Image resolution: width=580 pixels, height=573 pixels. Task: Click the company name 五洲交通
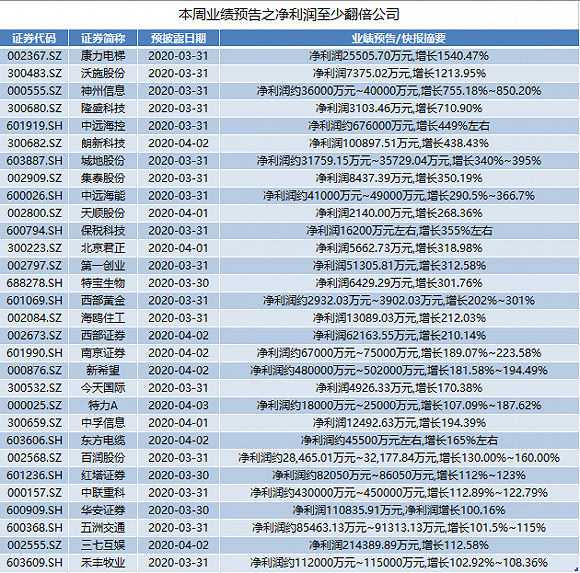pyautogui.click(x=103, y=528)
